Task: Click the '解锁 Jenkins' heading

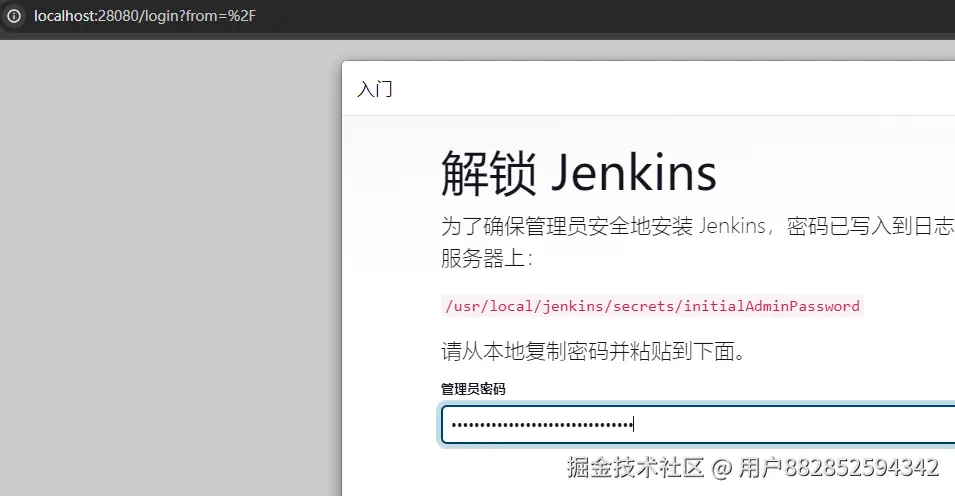Action: point(579,173)
